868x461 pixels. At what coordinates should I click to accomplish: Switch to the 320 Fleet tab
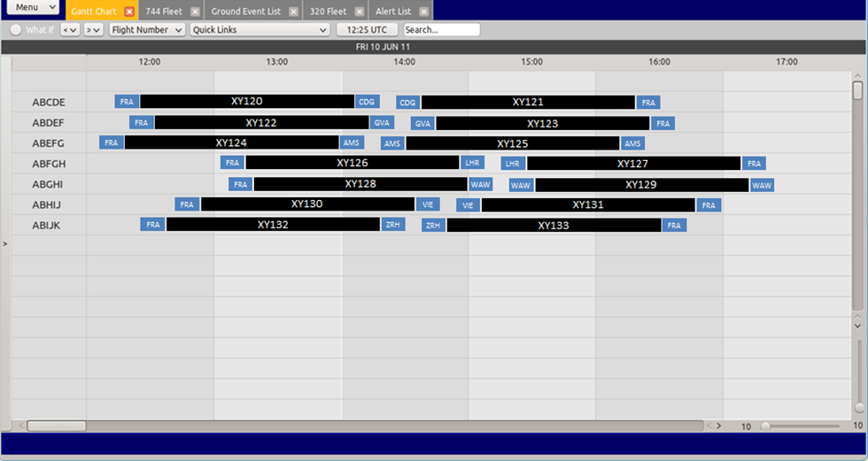point(328,12)
